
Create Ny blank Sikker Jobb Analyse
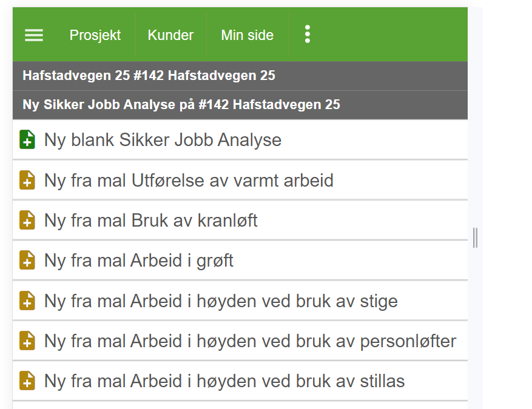[163, 140]
